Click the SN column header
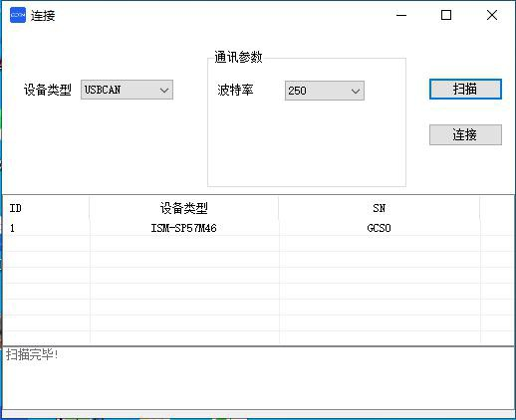 tap(380, 208)
